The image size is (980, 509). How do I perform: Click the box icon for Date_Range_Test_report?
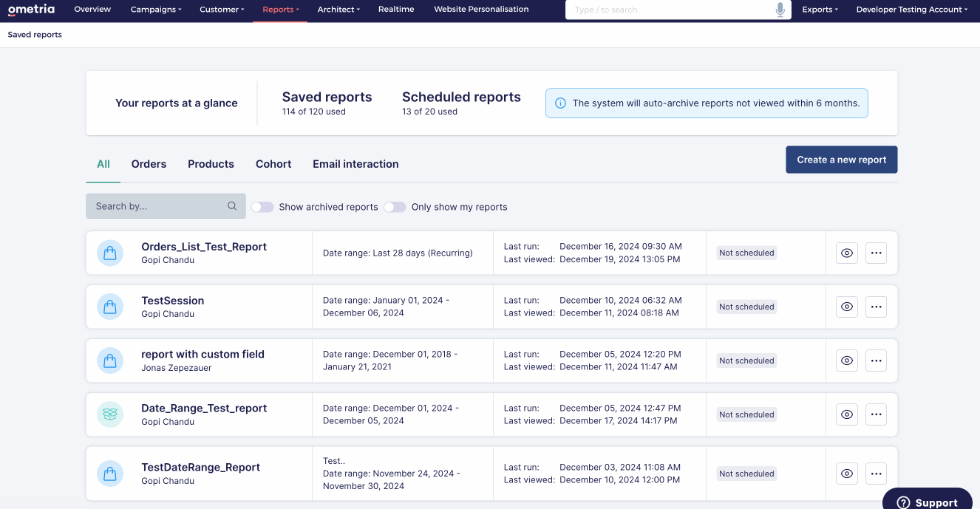110,414
